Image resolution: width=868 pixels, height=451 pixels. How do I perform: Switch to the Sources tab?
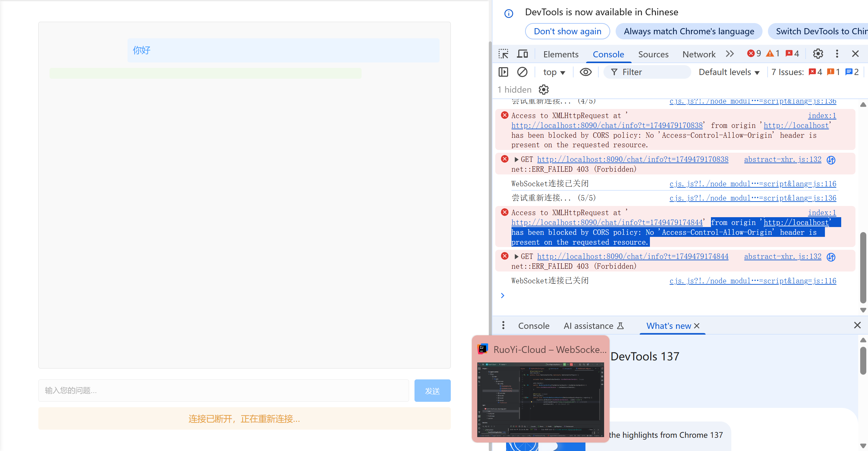pyautogui.click(x=653, y=54)
